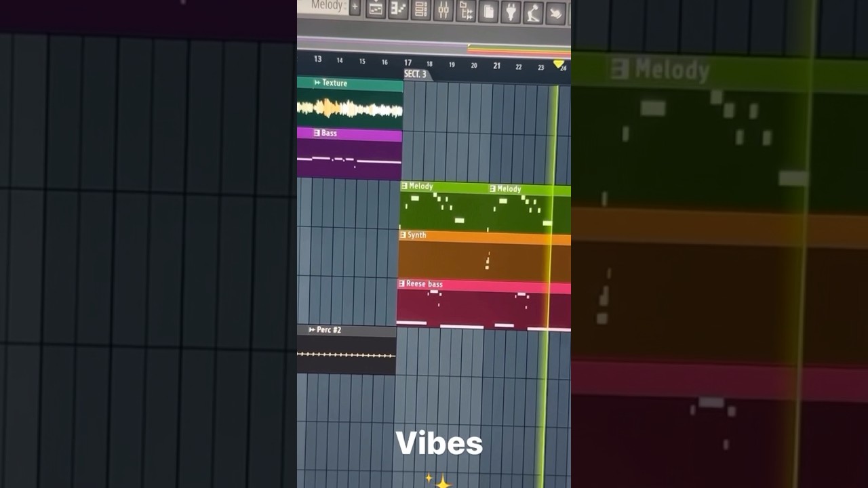
Task: Open the first Melody clip's menu icon
Action: (x=404, y=186)
